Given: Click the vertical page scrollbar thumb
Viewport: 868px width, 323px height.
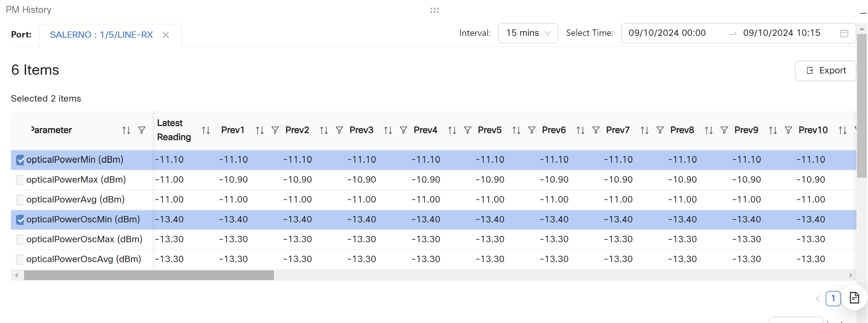Looking at the screenshot, I should (862, 105).
